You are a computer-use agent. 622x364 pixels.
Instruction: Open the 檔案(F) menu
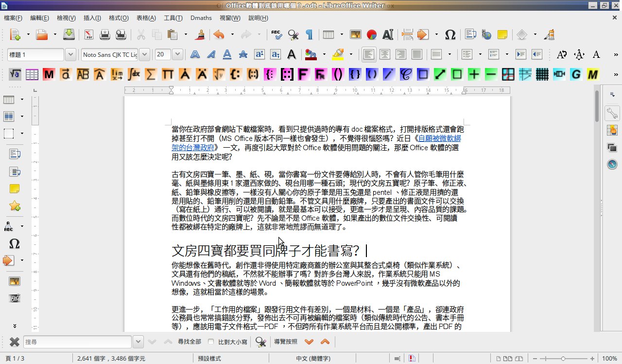pyautogui.click(x=13, y=18)
